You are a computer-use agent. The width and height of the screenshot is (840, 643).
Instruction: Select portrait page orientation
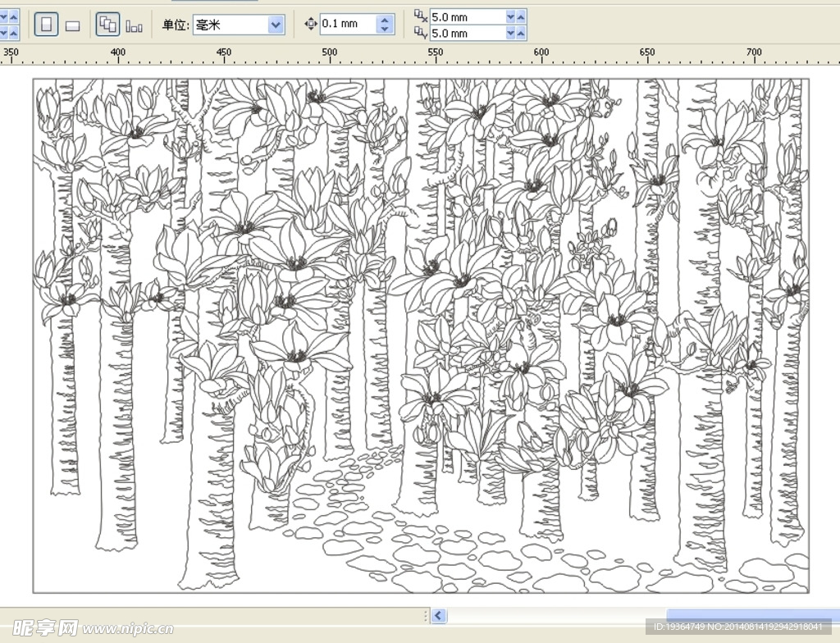[46, 25]
